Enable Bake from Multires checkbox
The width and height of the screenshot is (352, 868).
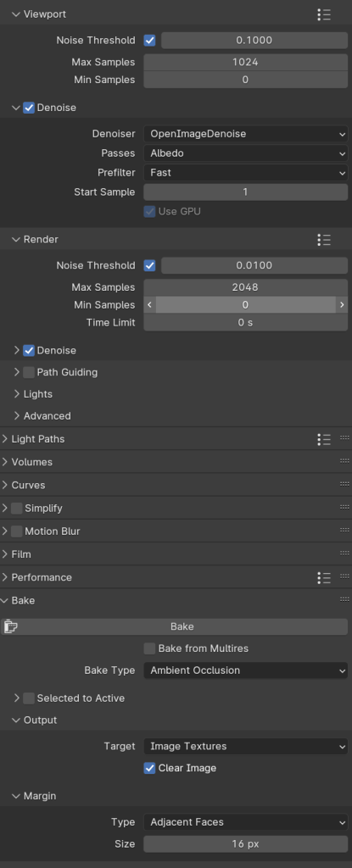[149, 648]
